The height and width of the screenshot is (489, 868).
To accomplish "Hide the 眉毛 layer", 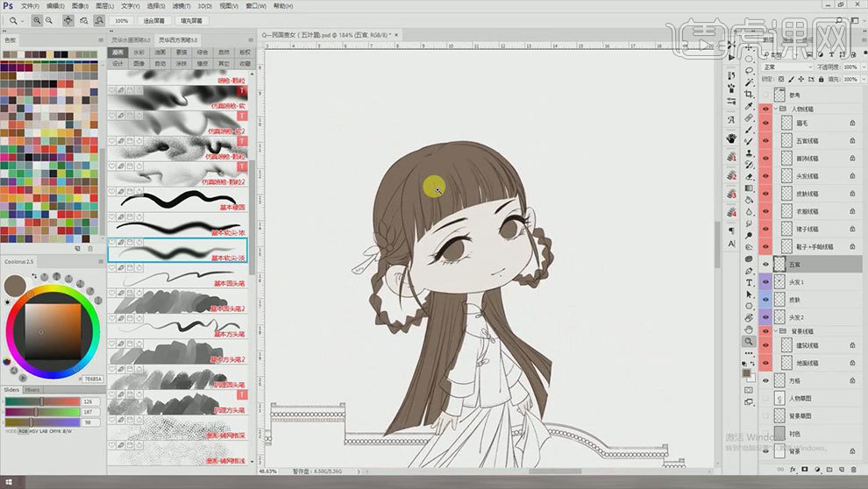I will tap(766, 123).
